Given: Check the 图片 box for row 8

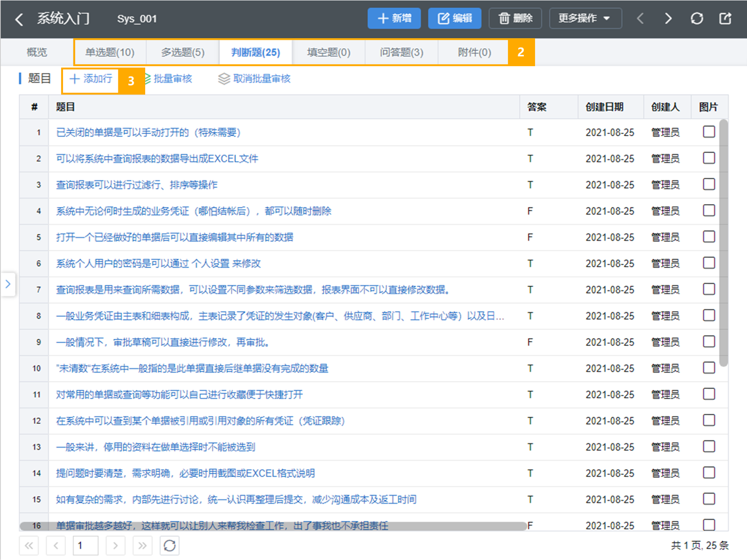Looking at the screenshot, I should click(x=709, y=315).
